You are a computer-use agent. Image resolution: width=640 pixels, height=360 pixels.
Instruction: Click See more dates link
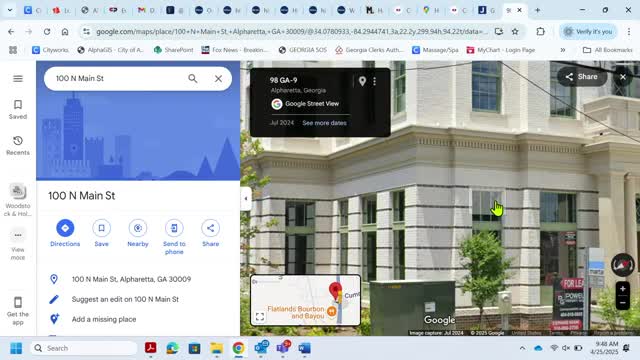pyautogui.click(x=324, y=123)
